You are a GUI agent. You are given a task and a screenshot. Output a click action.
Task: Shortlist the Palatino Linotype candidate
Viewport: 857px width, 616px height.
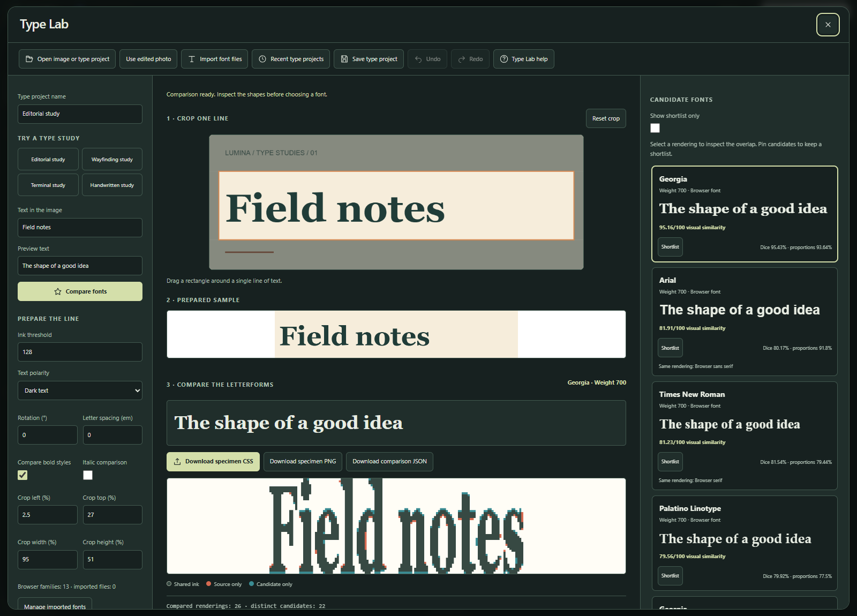click(x=670, y=576)
